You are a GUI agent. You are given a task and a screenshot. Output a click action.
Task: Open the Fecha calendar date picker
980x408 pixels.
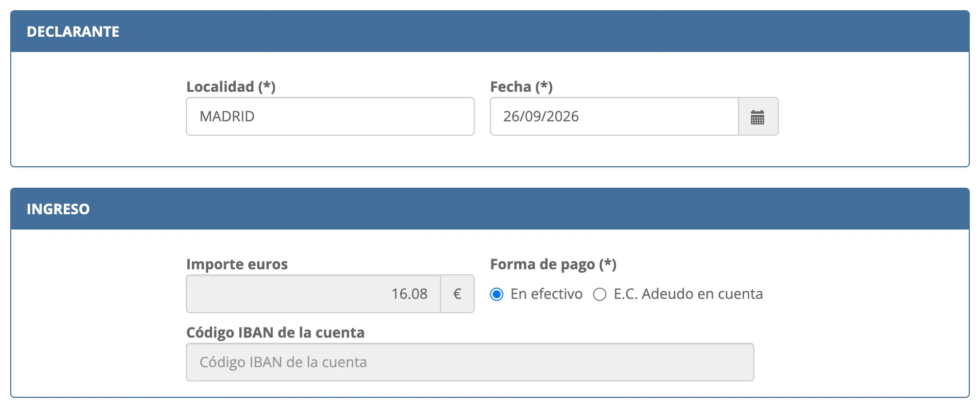pyautogui.click(x=758, y=117)
